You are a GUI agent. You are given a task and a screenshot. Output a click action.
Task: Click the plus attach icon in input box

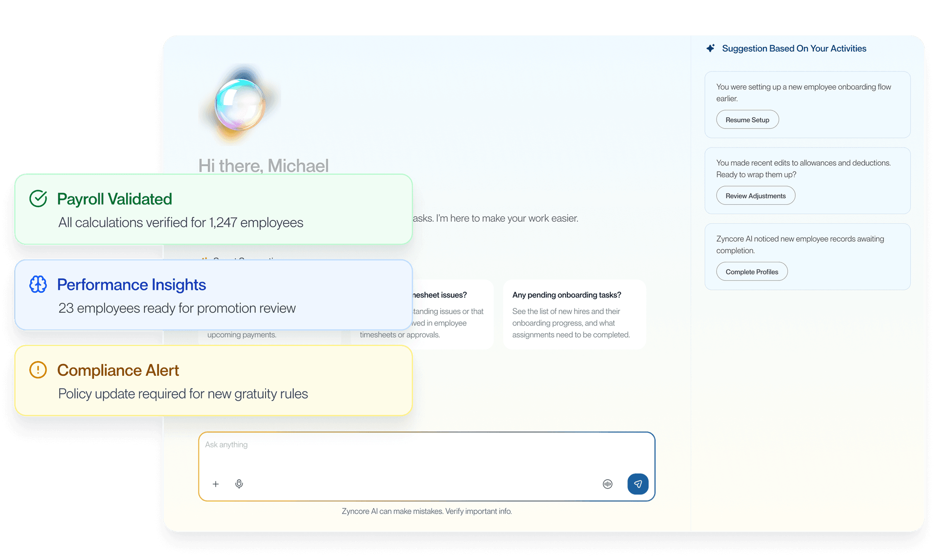pos(216,484)
